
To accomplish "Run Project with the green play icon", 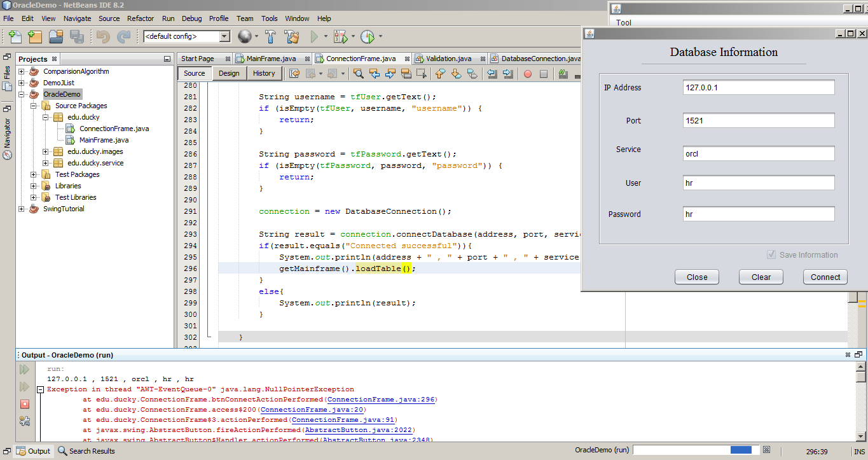I will pyautogui.click(x=313, y=37).
